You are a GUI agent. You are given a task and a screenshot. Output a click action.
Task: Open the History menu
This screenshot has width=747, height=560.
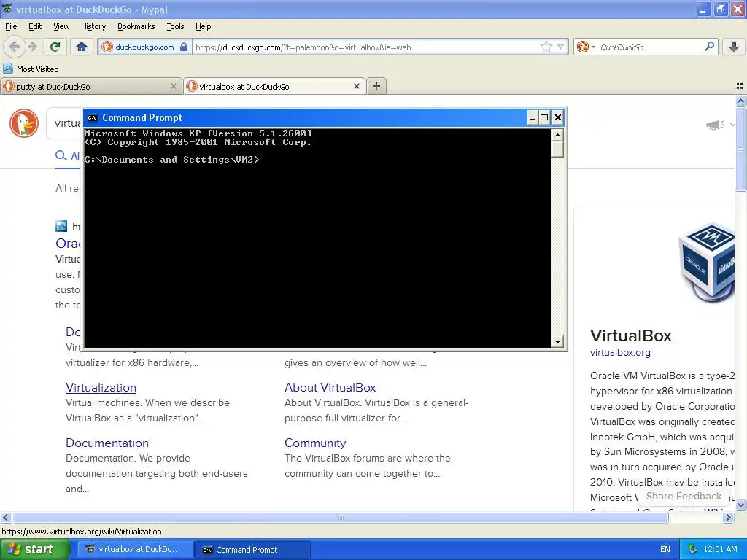pyautogui.click(x=93, y=26)
